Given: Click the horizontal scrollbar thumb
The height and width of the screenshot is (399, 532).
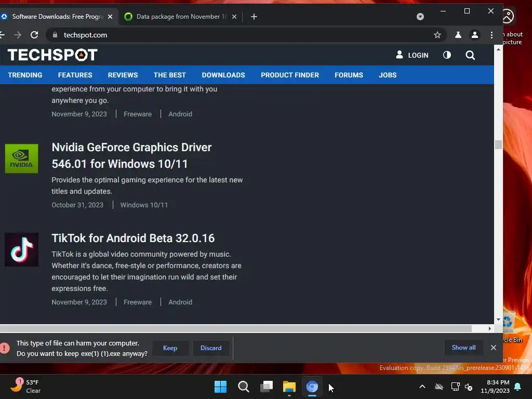Looking at the screenshot, I should 236,328.
